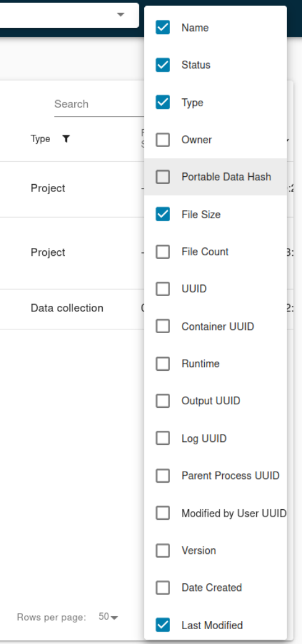Open the Rows per page dropdown
Viewport: 302px width, 644px height.
click(x=108, y=617)
